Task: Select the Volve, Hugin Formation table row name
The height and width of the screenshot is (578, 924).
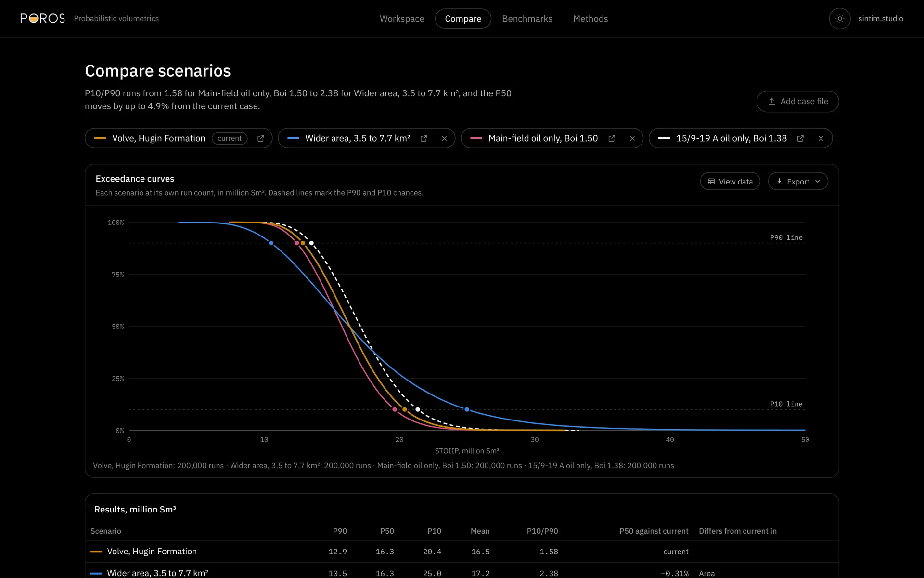Action: (x=152, y=552)
